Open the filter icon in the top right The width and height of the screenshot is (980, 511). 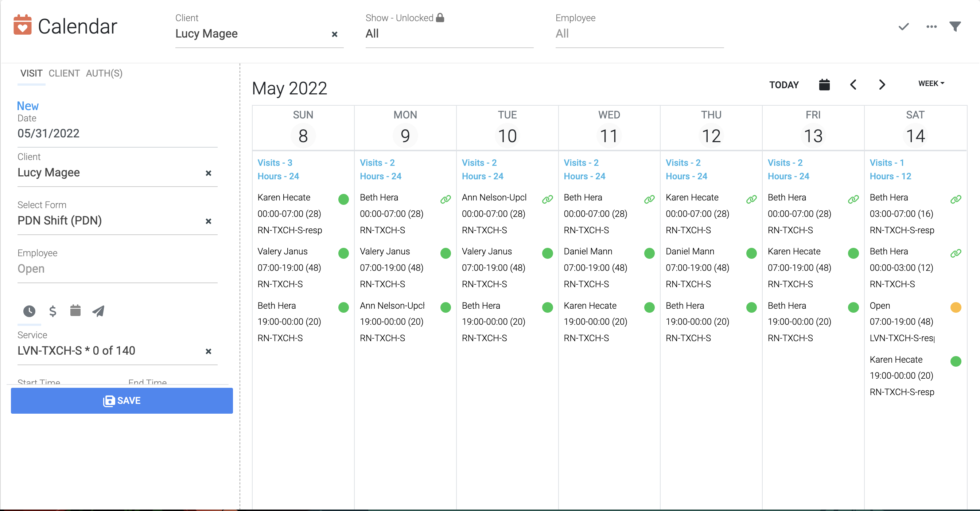pyautogui.click(x=956, y=26)
